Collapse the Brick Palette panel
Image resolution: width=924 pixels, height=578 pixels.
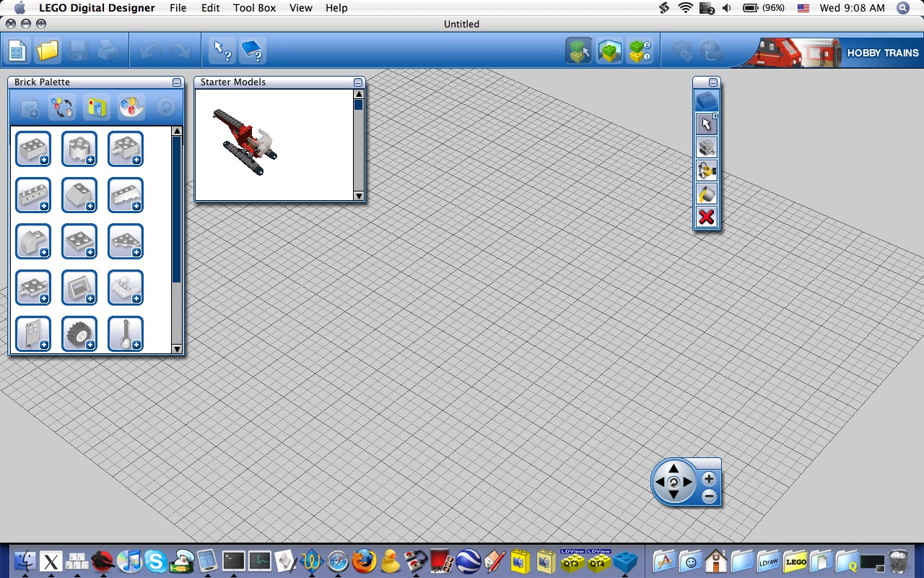[176, 82]
